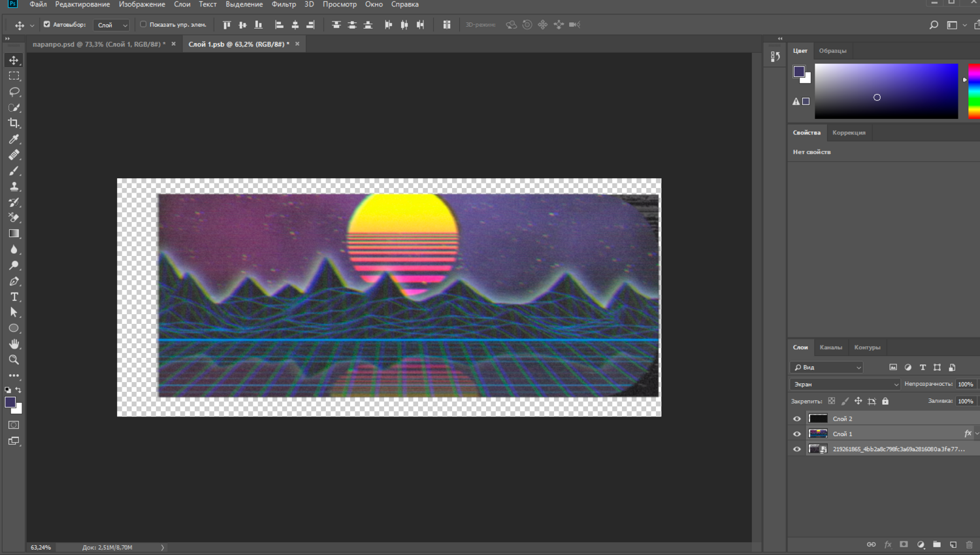Viewport: 980px width, 555px height.
Task: Select the Move tool in the toolbox
Action: click(x=14, y=60)
